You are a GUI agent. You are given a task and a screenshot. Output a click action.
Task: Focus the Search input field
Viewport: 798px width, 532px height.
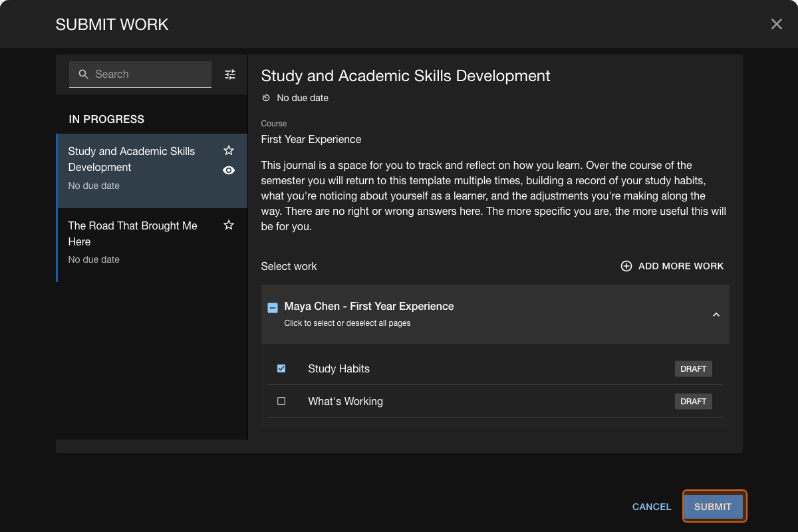(140, 74)
